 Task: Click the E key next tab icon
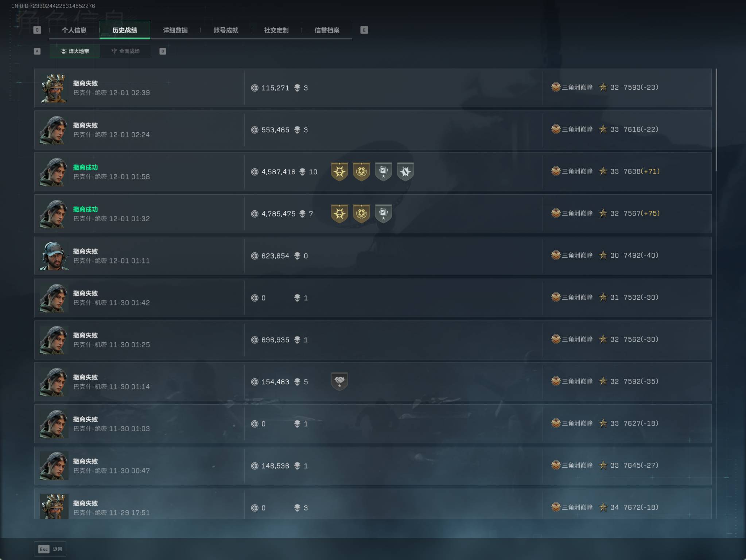[364, 30]
